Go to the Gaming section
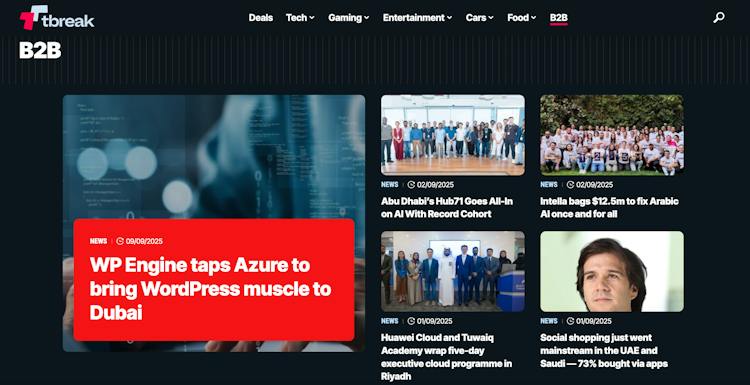The height and width of the screenshot is (385, 750). (x=345, y=18)
